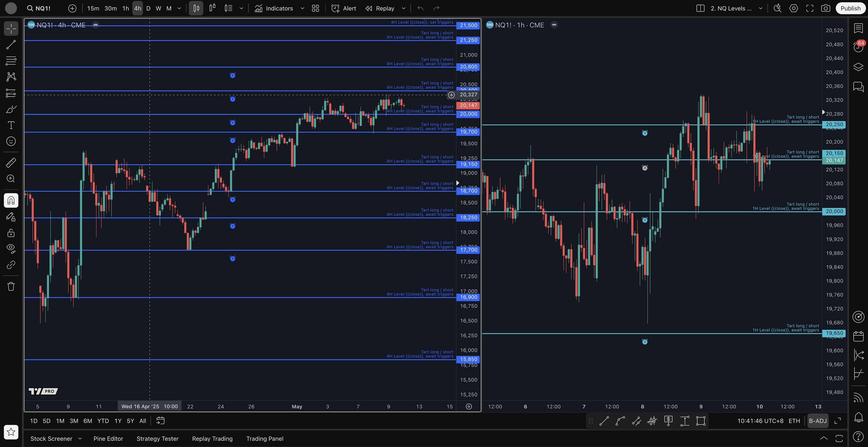The width and height of the screenshot is (868, 447).
Task: Open the Text annotation tool
Action: click(11, 125)
